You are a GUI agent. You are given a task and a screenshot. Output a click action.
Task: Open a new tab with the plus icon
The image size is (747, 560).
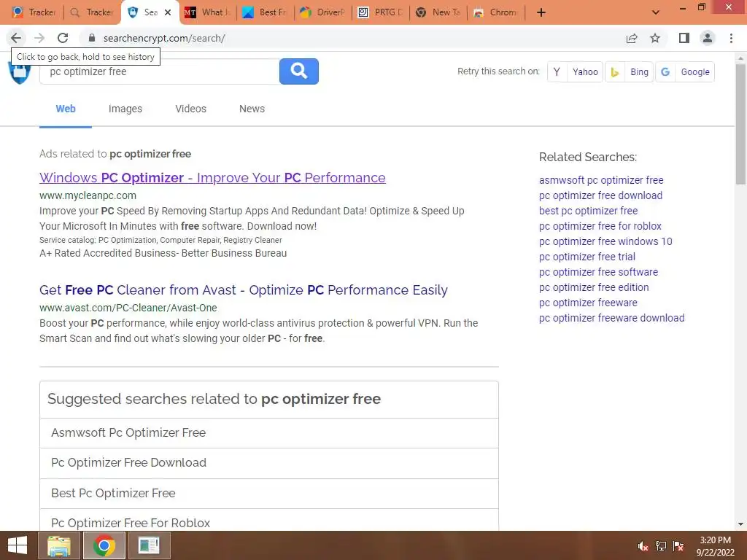tap(541, 12)
